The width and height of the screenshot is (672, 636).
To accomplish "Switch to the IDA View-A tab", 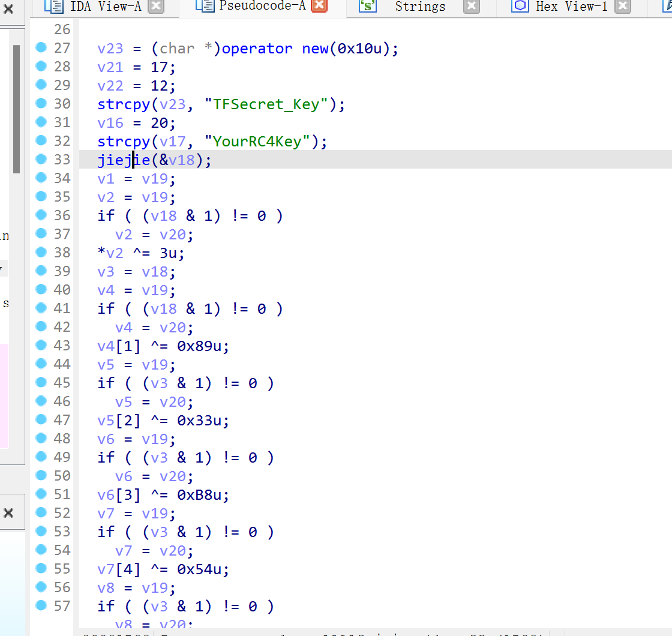I will 106,7.
